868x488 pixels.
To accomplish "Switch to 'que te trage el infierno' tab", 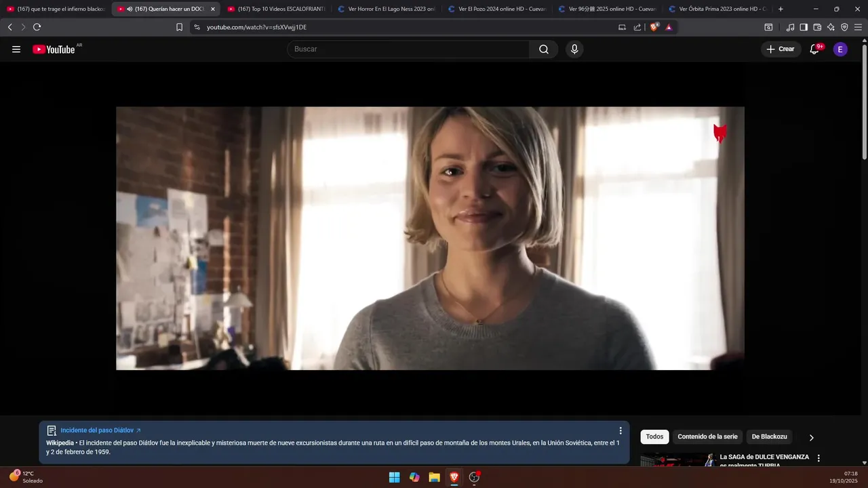I will point(55,9).
